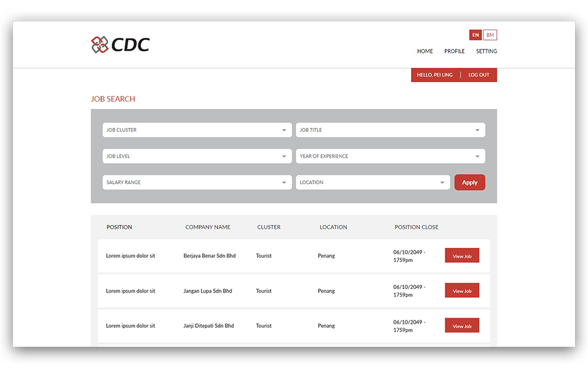Open the Setting menu item
The image size is (588, 368).
point(486,51)
